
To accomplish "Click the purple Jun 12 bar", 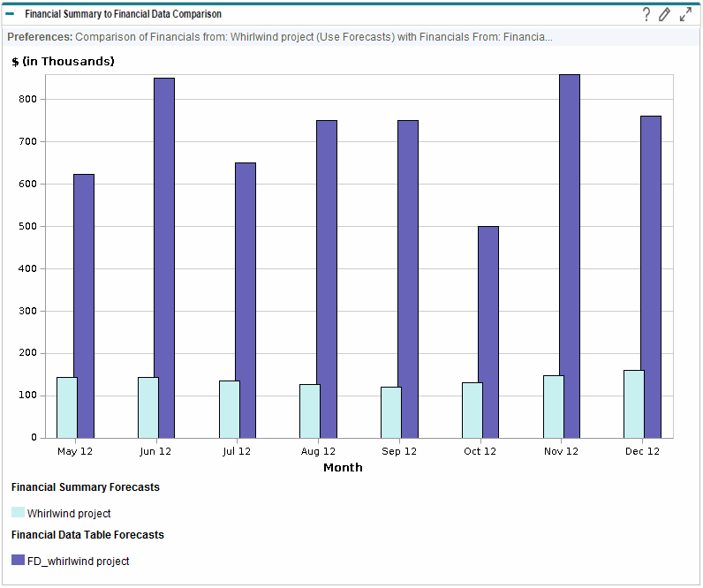I will point(164,256).
